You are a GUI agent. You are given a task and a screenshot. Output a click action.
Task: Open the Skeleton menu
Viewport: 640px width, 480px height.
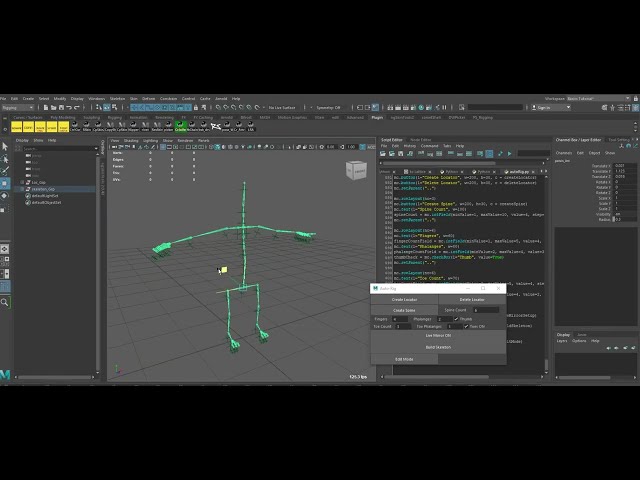118,99
